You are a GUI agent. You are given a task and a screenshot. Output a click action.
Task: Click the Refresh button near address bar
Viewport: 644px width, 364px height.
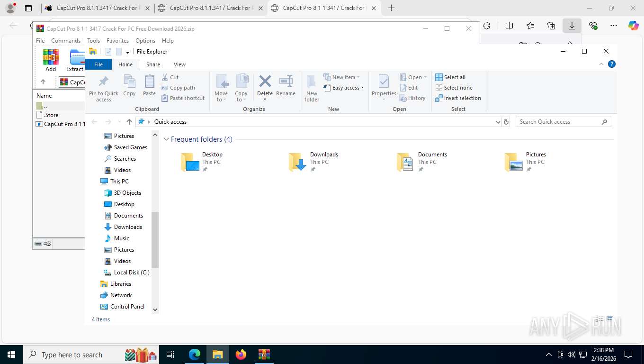pos(506,122)
